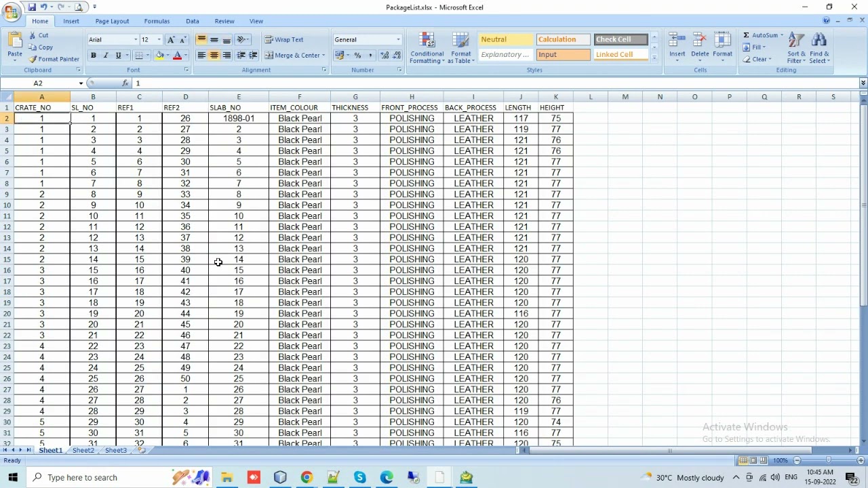Open the font size dropdown
The height and width of the screenshot is (488, 868).
pyautogui.click(x=159, y=39)
